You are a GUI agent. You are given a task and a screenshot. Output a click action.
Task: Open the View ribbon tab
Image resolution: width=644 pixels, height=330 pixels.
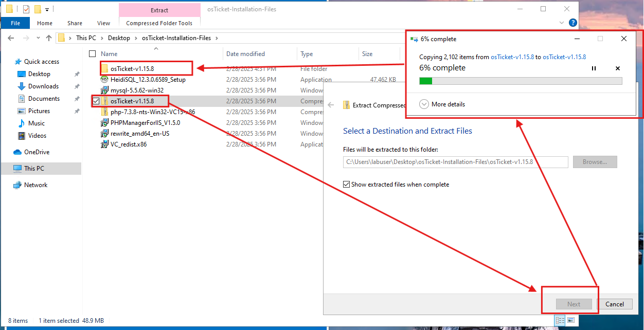pos(104,23)
